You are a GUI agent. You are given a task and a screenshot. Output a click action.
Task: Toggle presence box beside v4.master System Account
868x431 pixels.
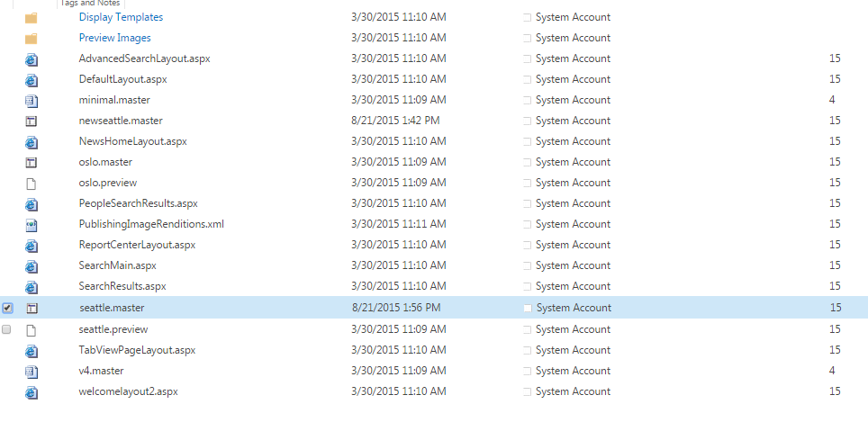(527, 372)
